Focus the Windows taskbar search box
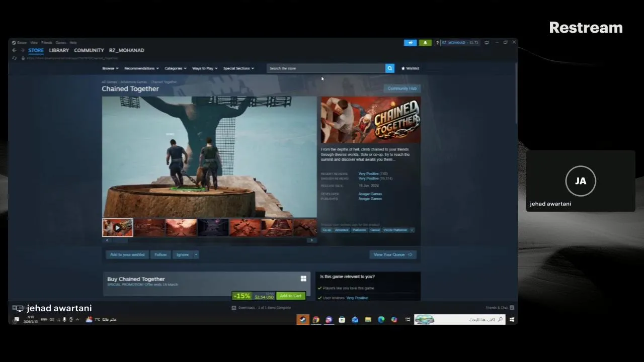The width and height of the screenshot is (644, 362). point(459,320)
